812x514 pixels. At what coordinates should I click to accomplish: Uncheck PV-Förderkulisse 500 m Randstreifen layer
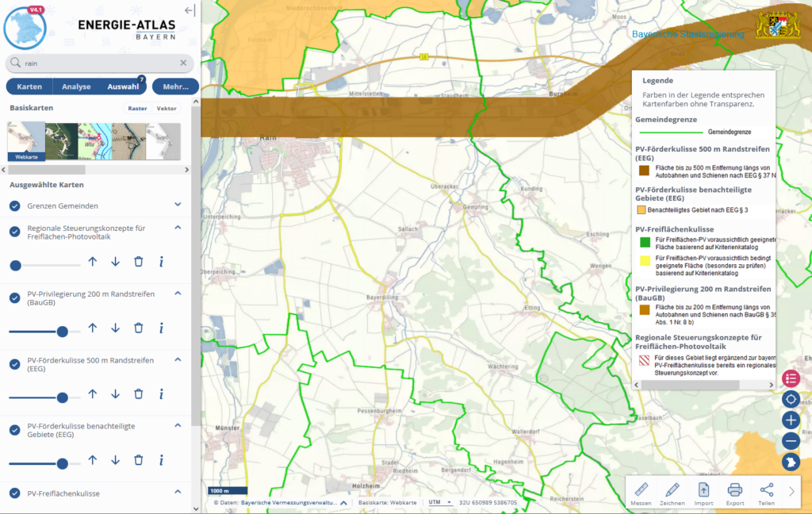14,364
